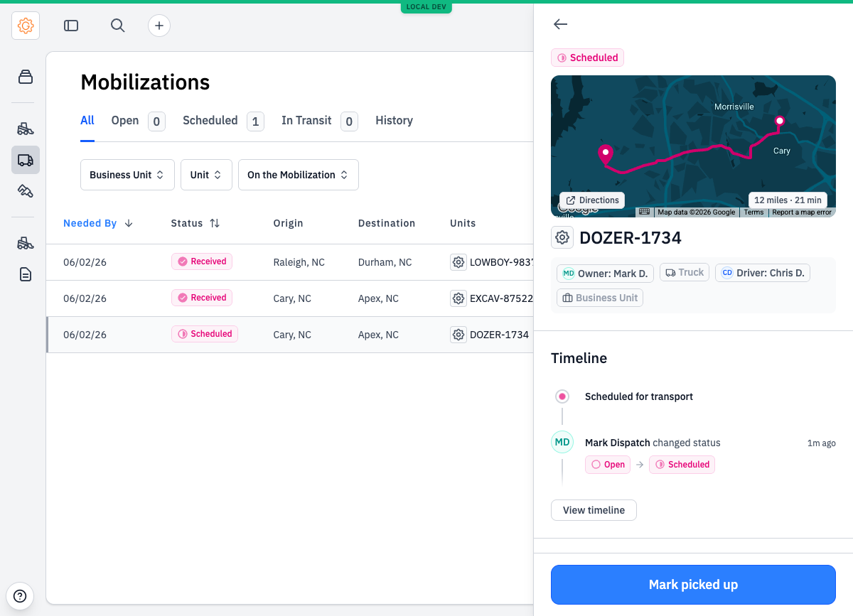Open the auction gavel sidebar icon

coord(26,190)
